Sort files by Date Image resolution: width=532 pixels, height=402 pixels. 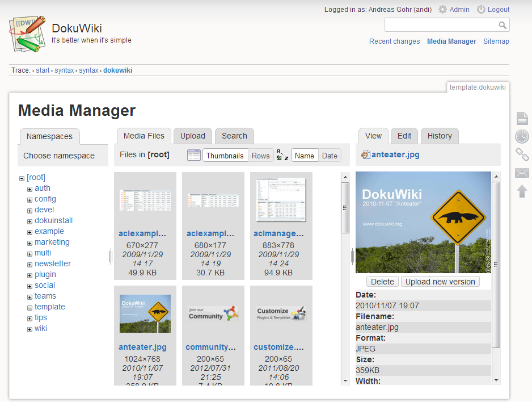[x=330, y=156]
